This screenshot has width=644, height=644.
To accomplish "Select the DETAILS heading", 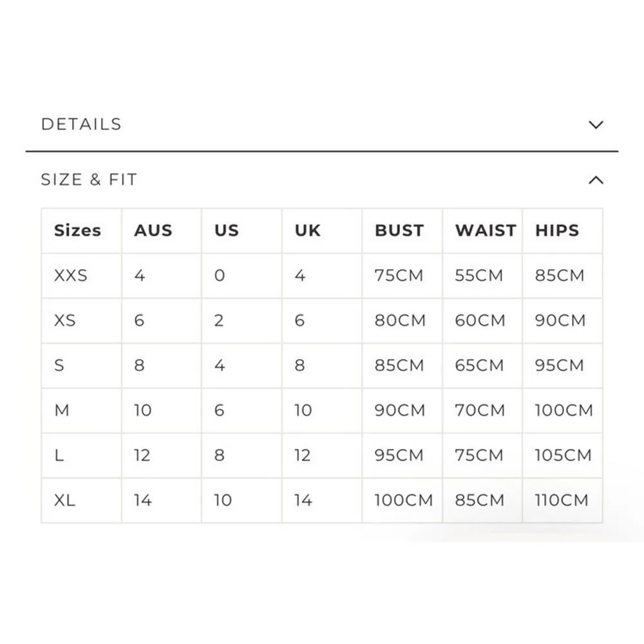I will click(82, 124).
